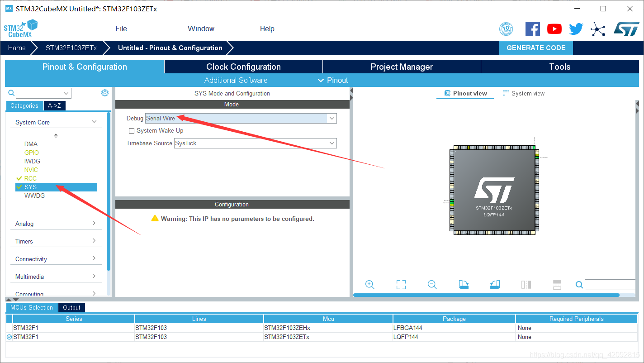Image resolution: width=644 pixels, height=363 pixels.
Task: Click the pinout horizontal scrollbar
Action: click(x=486, y=295)
